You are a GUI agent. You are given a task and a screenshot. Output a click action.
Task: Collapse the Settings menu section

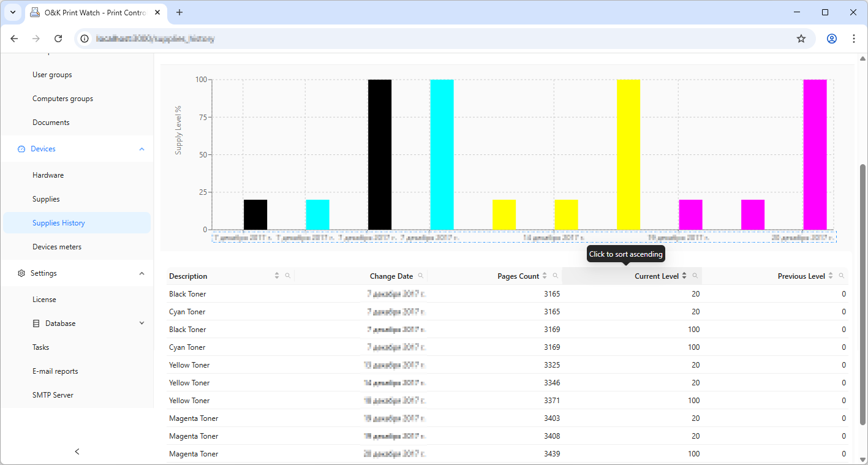tap(142, 273)
